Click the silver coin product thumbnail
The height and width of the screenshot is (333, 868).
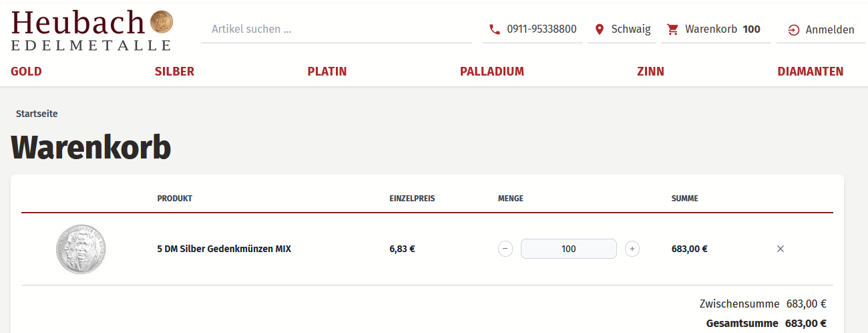(81, 249)
